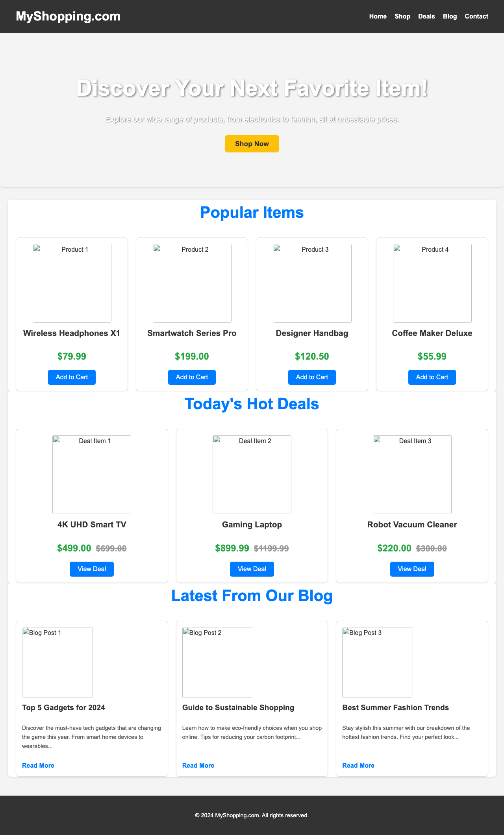The width and height of the screenshot is (504, 835).
Task: View the 4K UHD Smart TV deal
Action: click(91, 569)
